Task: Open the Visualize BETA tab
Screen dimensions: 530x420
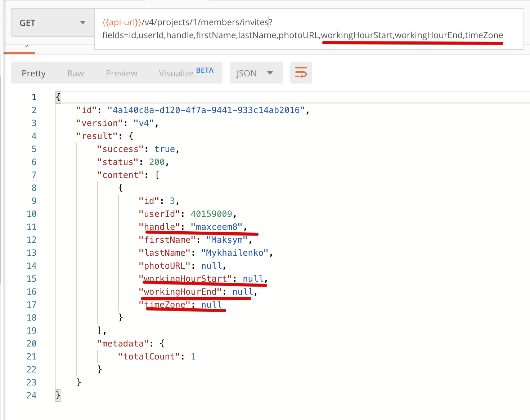Action: click(186, 72)
